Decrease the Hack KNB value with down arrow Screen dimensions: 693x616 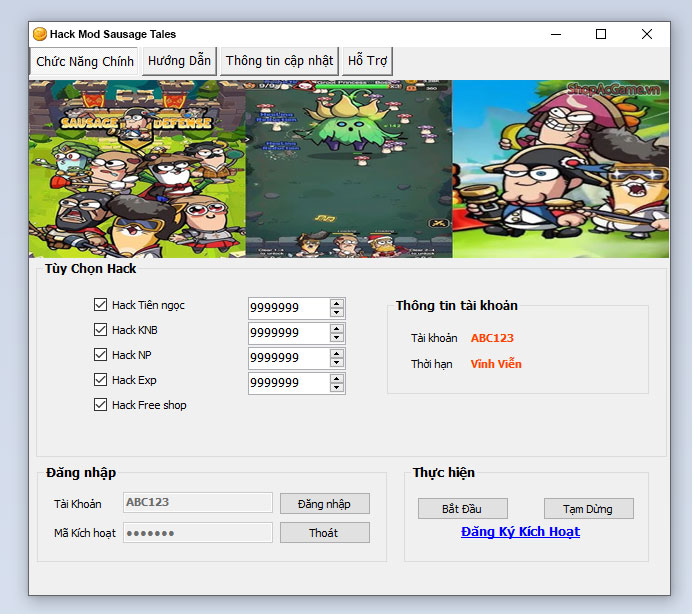pos(337,338)
